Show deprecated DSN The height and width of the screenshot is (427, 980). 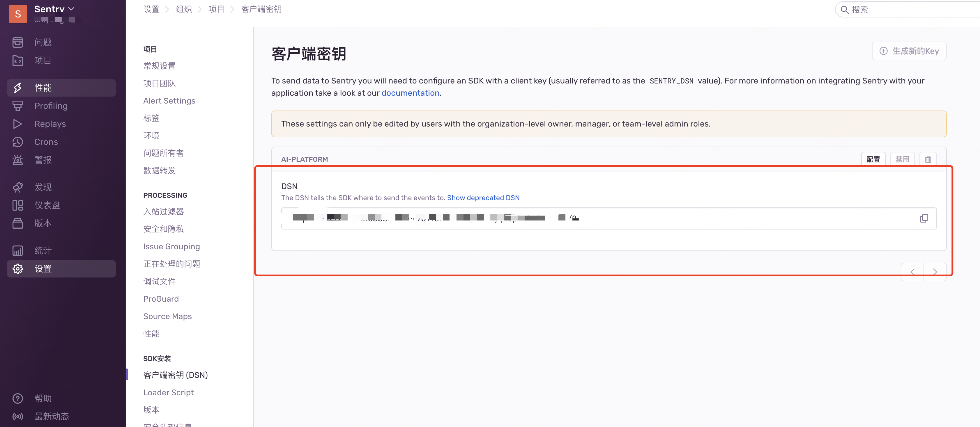483,197
